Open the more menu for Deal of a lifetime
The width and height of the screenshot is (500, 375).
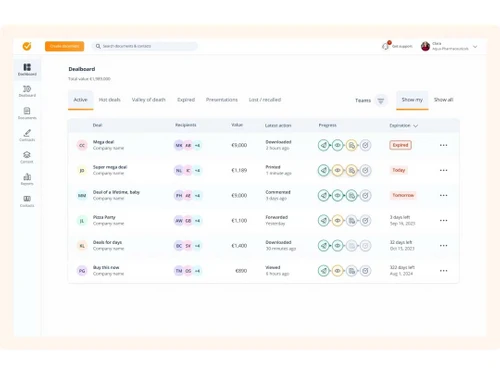[443, 195]
